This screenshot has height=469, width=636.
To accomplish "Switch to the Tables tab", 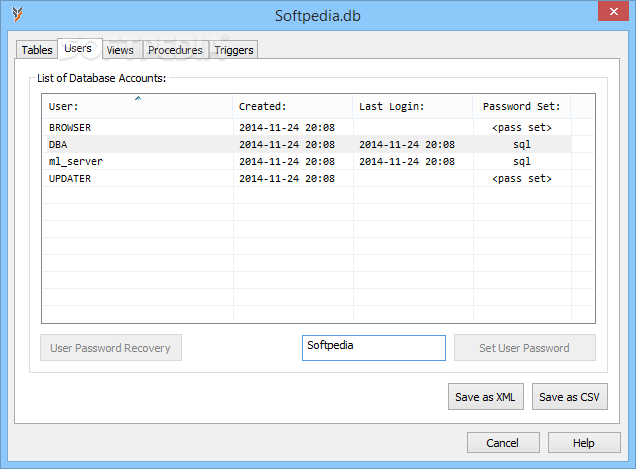I will (x=37, y=50).
